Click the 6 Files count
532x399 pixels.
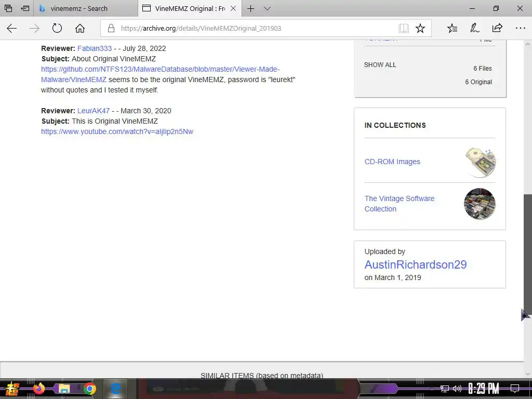coord(483,68)
